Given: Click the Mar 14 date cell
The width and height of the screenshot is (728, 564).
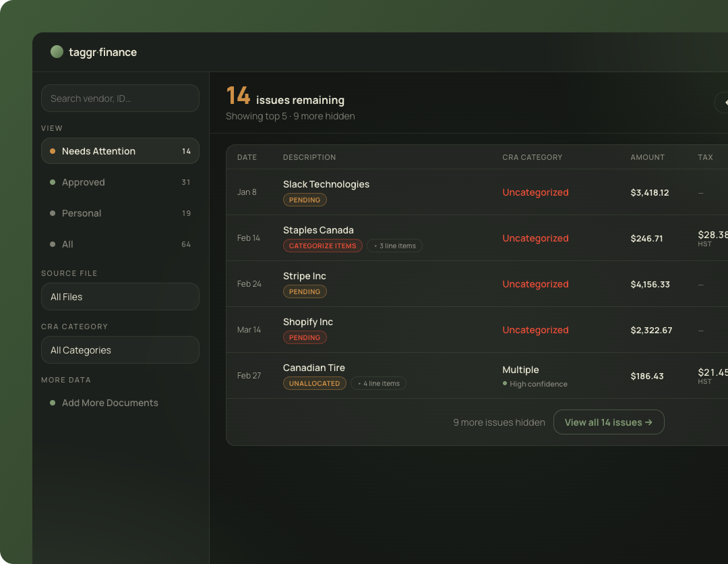Looking at the screenshot, I should (x=249, y=330).
